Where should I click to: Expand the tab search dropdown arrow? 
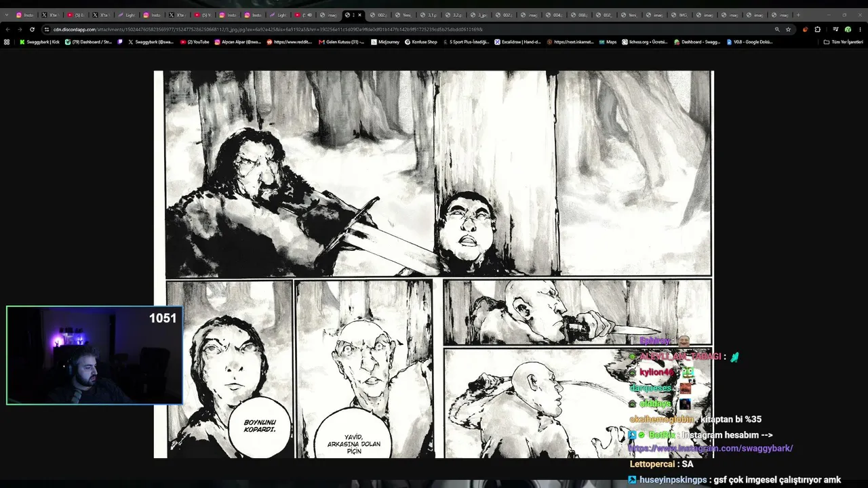tap(6, 15)
